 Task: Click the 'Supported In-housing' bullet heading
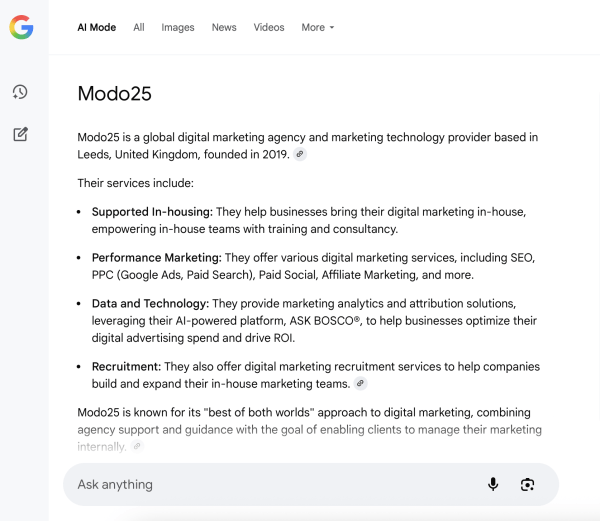[x=152, y=212]
